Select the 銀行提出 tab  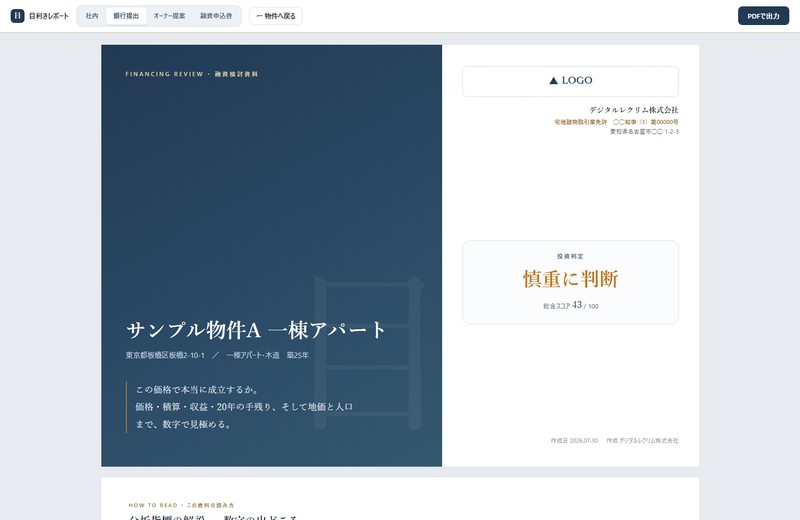click(126, 16)
